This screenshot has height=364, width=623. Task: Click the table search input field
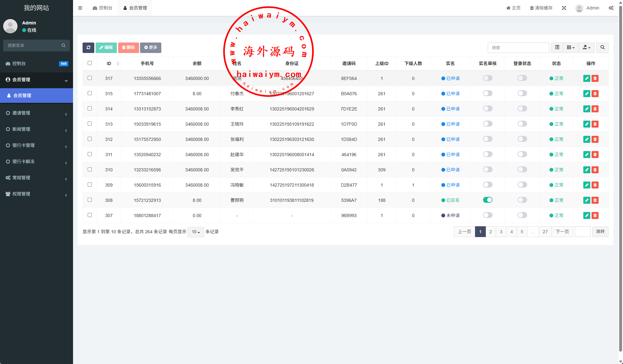coord(518,48)
